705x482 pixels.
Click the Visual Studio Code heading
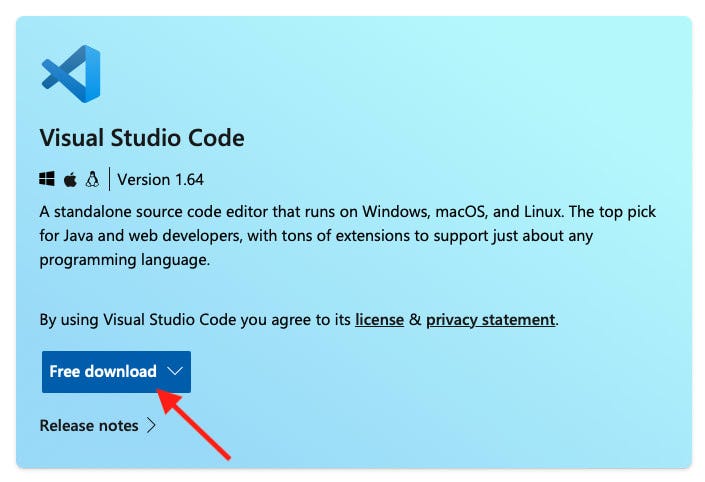[x=142, y=138]
